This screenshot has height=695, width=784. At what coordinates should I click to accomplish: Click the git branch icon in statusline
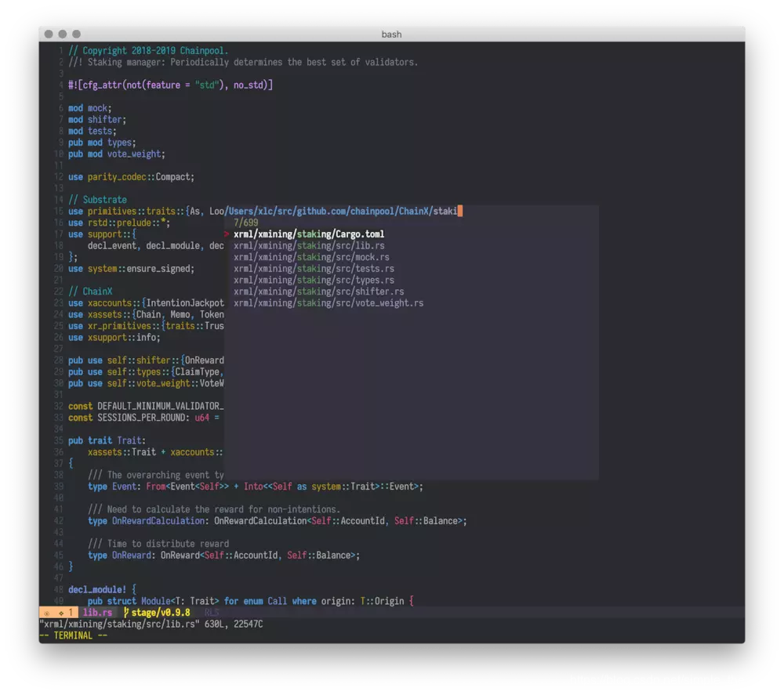point(126,613)
